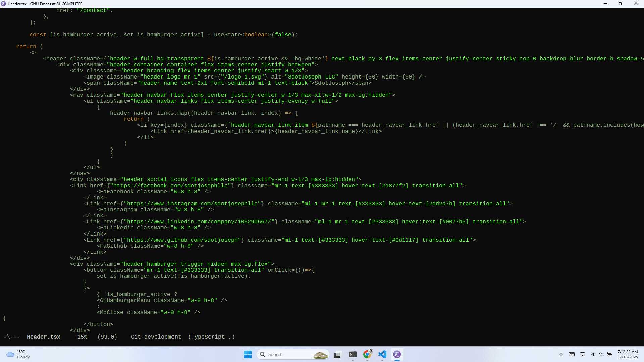Screen dimensions: 644x362
Task: Open the touch keyboard tray icon
Action: point(572,354)
